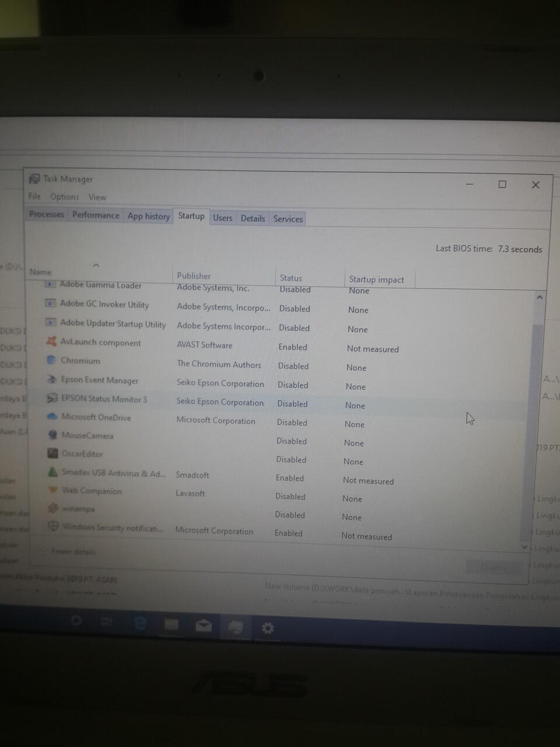560x747 pixels.
Task: Select the Startup tab
Action: [191, 216]
